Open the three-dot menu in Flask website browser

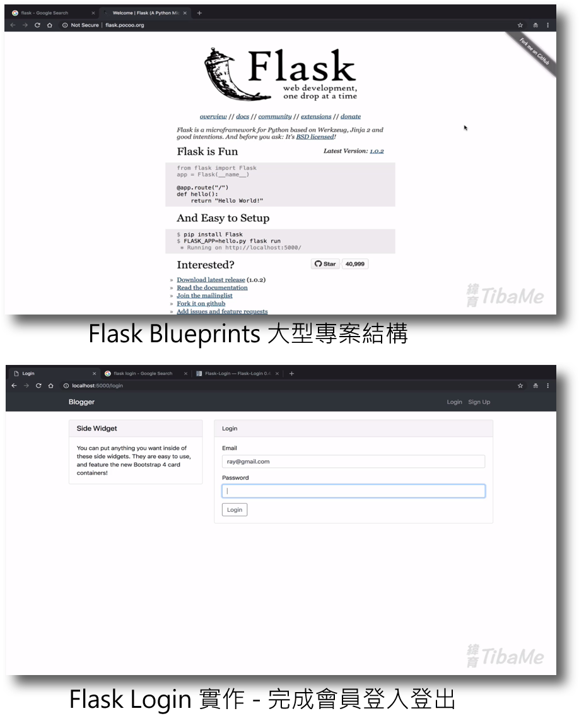point(548,25)
